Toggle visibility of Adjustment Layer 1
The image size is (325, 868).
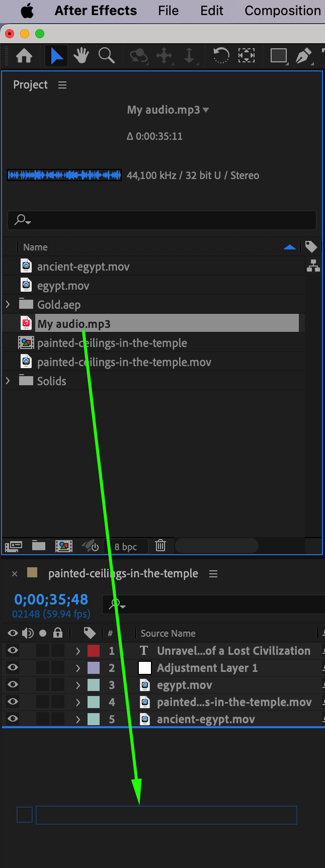(x=13, y=667)
